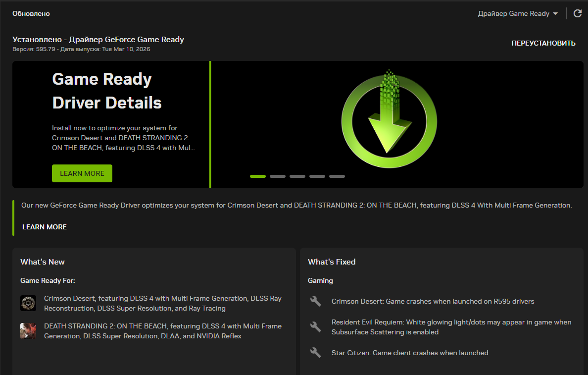
Task: Click the DEATH STRANDING 2 game icon
Action: [28, 331]
